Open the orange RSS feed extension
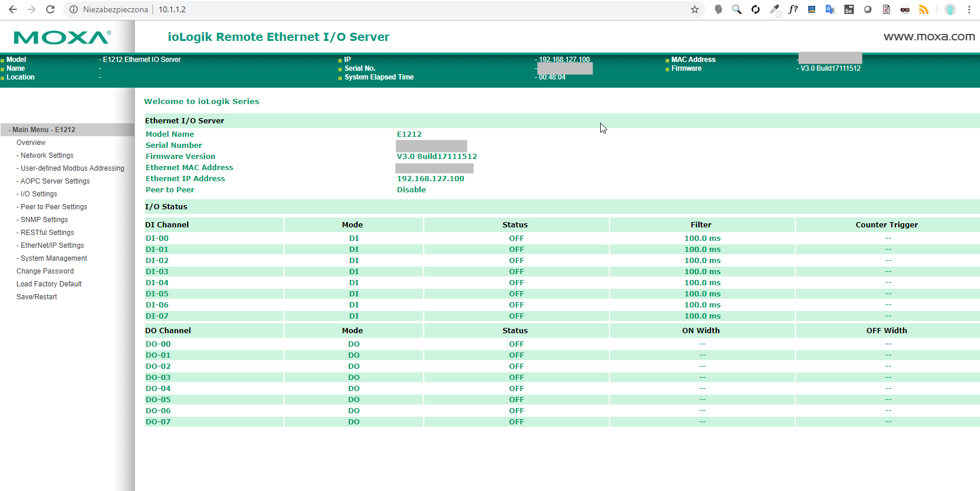Image resolution: width=980 pixels, height=491 pixels. point(923,9)
